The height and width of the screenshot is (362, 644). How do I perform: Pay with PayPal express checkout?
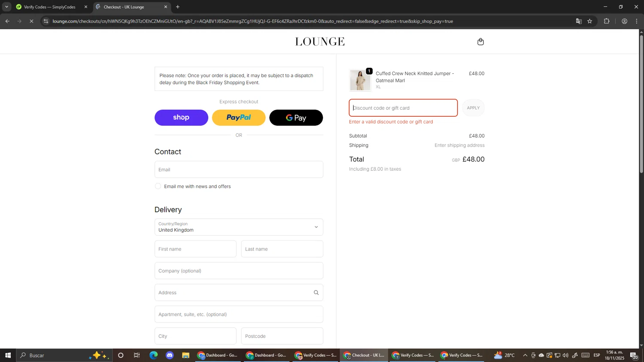[x=239, y=118]
